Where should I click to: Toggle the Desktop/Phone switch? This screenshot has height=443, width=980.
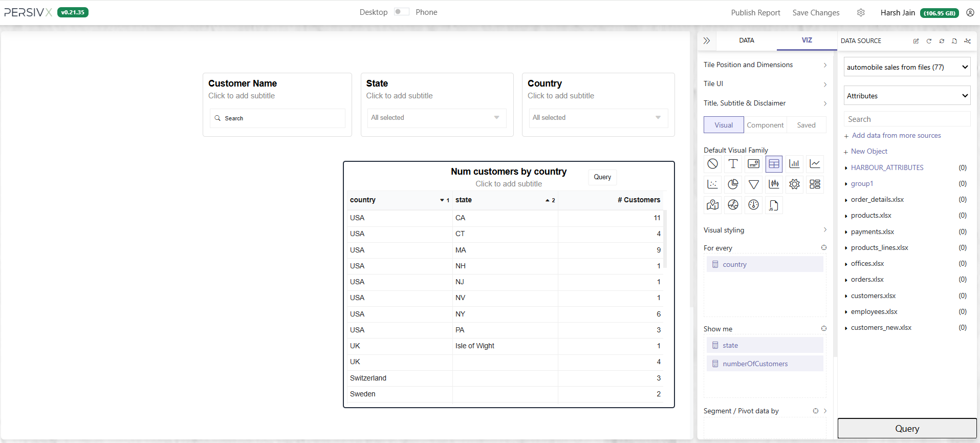tap(402, 12)
